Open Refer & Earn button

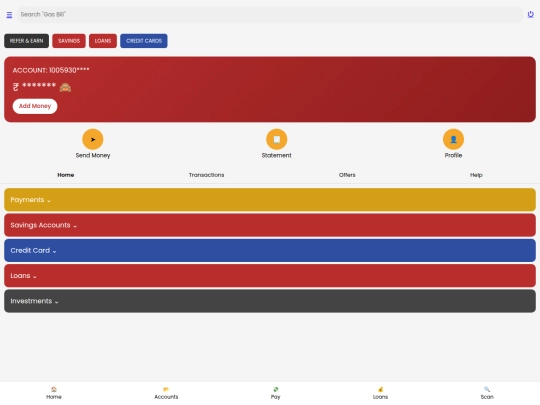(27, 41)
